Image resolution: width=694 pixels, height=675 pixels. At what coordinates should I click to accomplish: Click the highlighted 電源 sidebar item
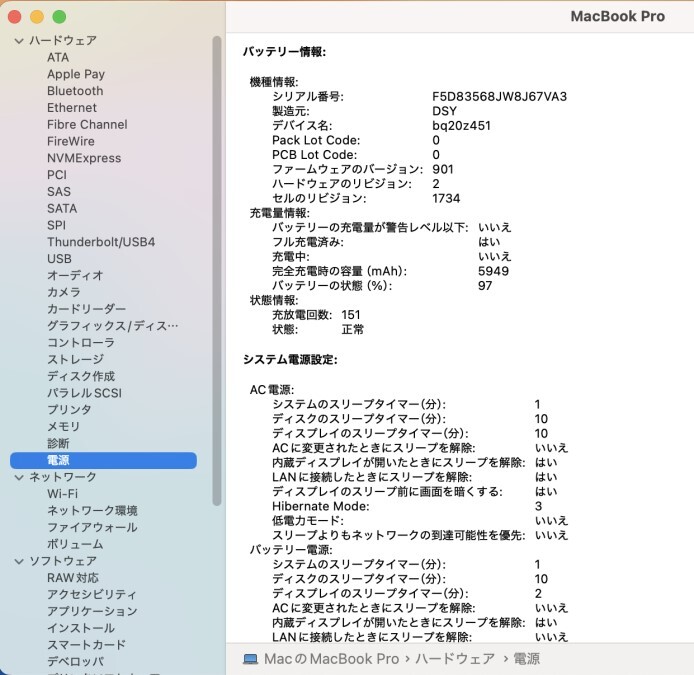[103, 460]
